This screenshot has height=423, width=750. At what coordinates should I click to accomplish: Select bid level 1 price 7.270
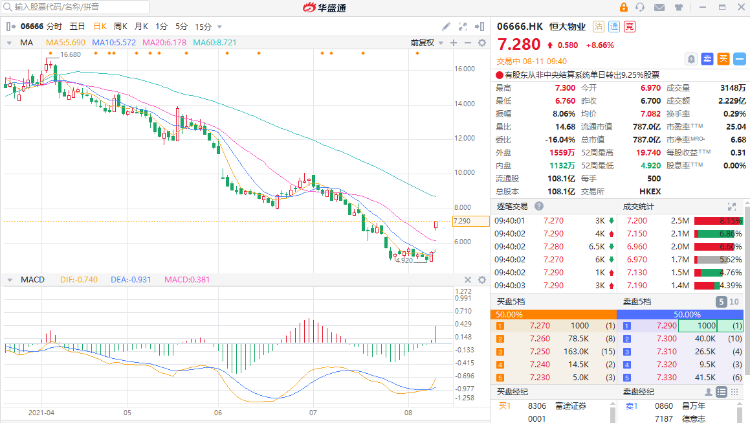(540, 325)
